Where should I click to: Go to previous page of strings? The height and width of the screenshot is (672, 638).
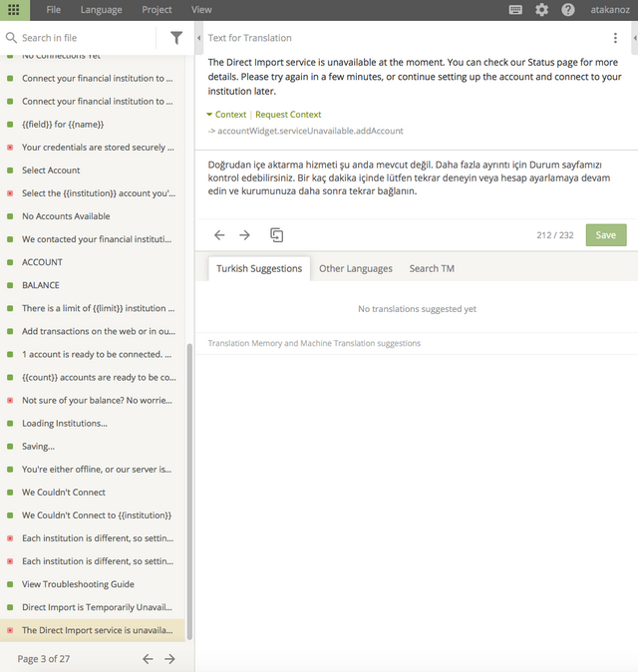click(x=148, y=659)
